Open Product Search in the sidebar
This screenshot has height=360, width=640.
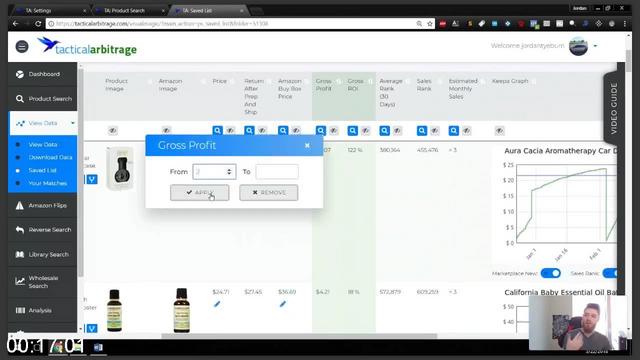point(42,99)
